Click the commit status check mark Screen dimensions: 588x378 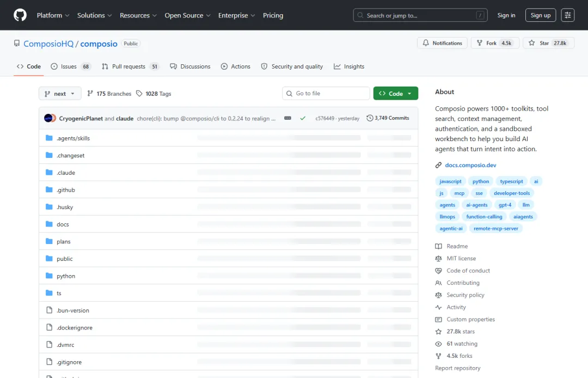coord(303,118)
